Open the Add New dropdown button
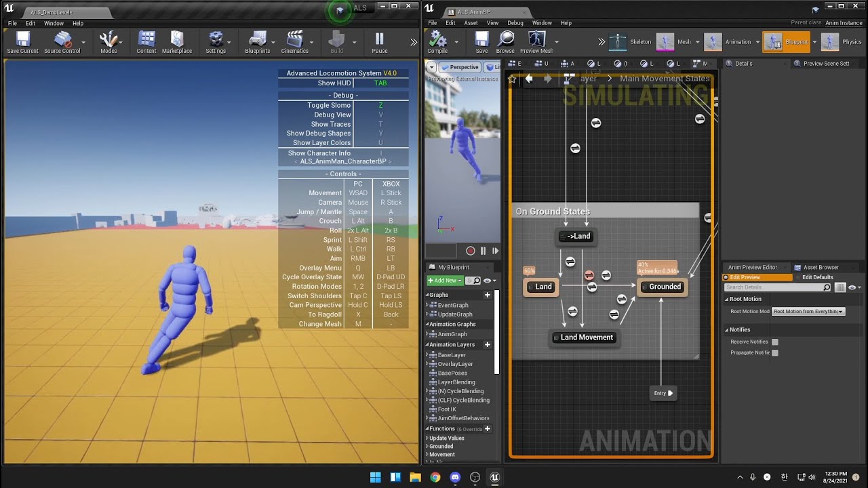Image resolution: width=868 pixels, height=488 pixels. (x=445, y=281)
